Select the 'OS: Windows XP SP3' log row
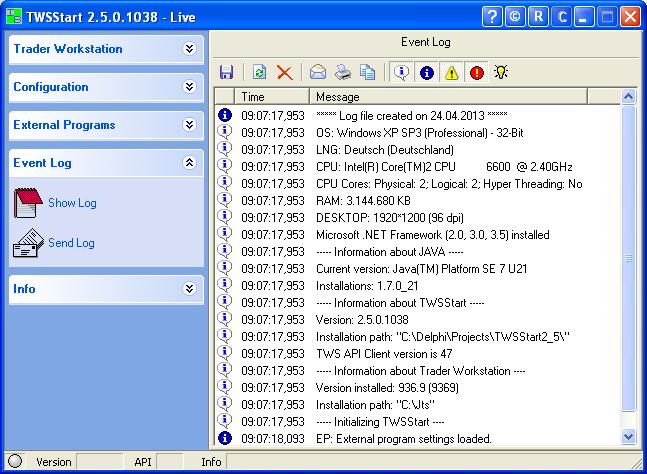Viewport: 647px width, 474px height. coord(417,132)
